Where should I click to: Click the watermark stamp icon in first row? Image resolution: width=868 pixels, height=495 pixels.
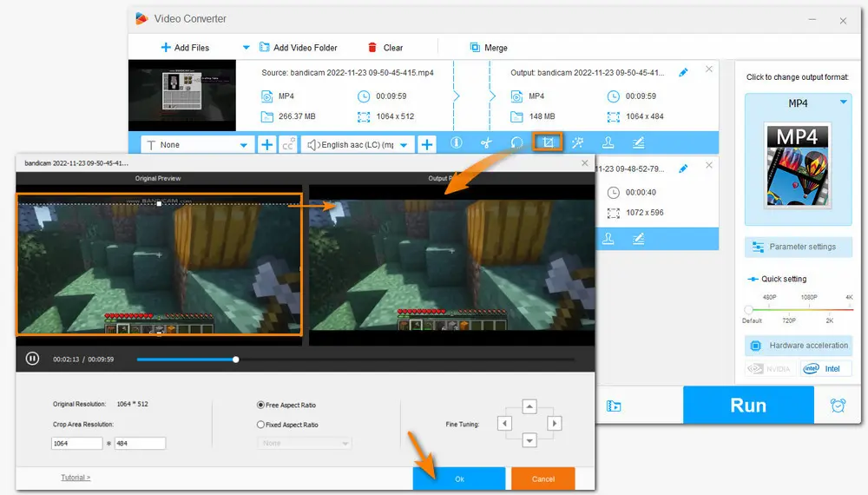(608, 142)
